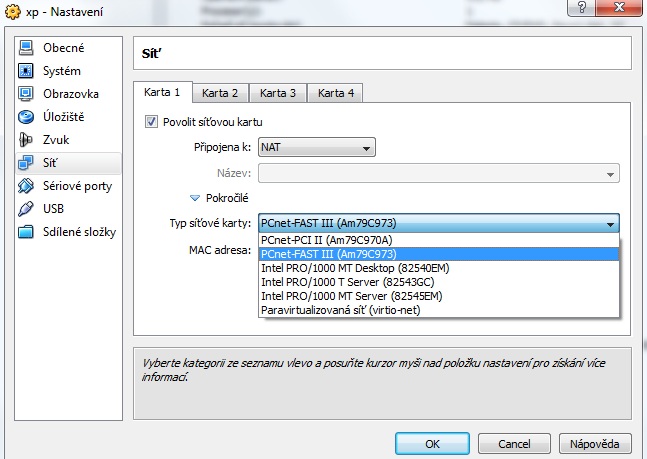Select Intel PRO/1000 T Server (82543GC)
The image size is (647, 459).
[439, 282]
